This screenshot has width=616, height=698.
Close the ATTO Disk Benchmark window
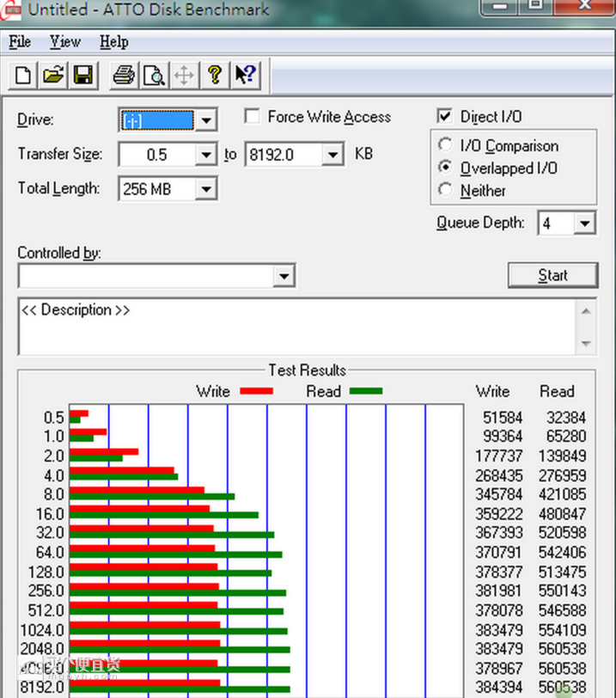point(585,6)
